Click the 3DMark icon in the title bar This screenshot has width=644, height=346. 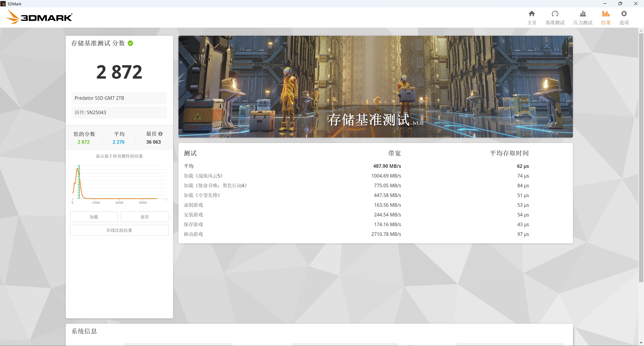tap(4, 4)
